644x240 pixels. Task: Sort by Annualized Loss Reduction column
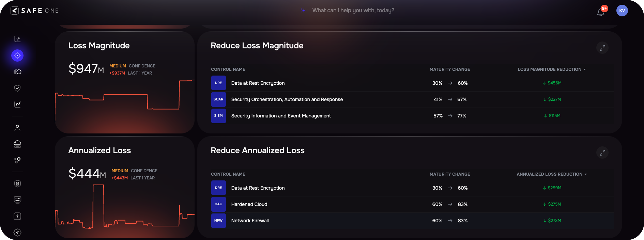(552, 174)
